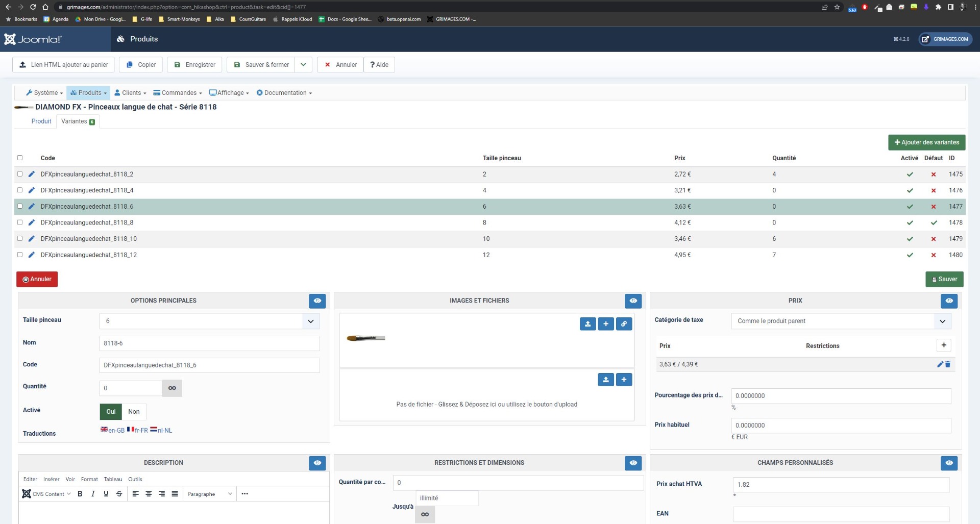The image size is (980, 524).
Task: Click the strikethrough icon in the description editor
Action: 119,494
